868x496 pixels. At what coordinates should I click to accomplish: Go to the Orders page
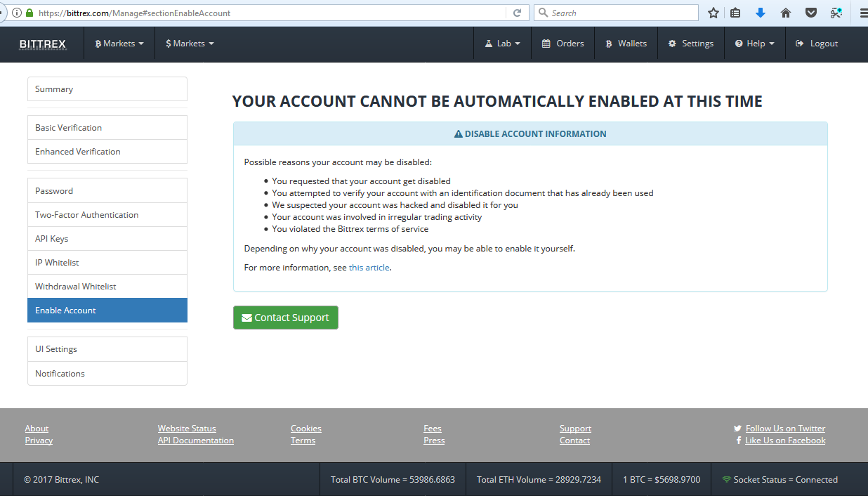coord(563,44)
